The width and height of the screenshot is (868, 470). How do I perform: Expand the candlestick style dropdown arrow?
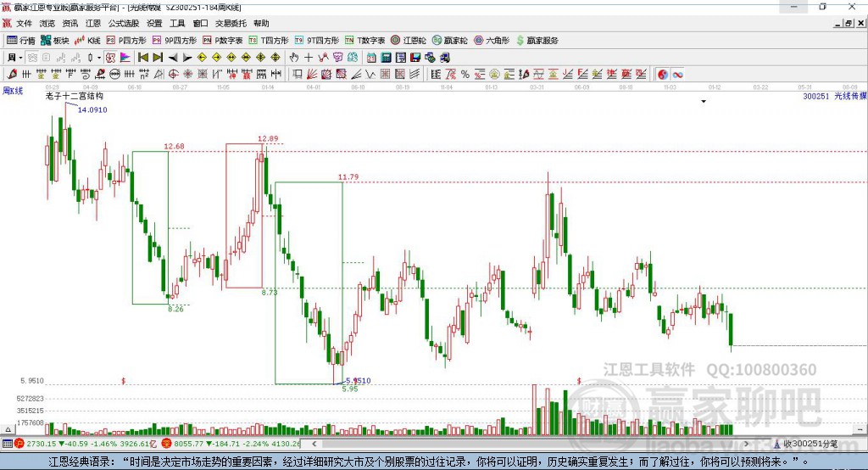click(x=99, y=58)
